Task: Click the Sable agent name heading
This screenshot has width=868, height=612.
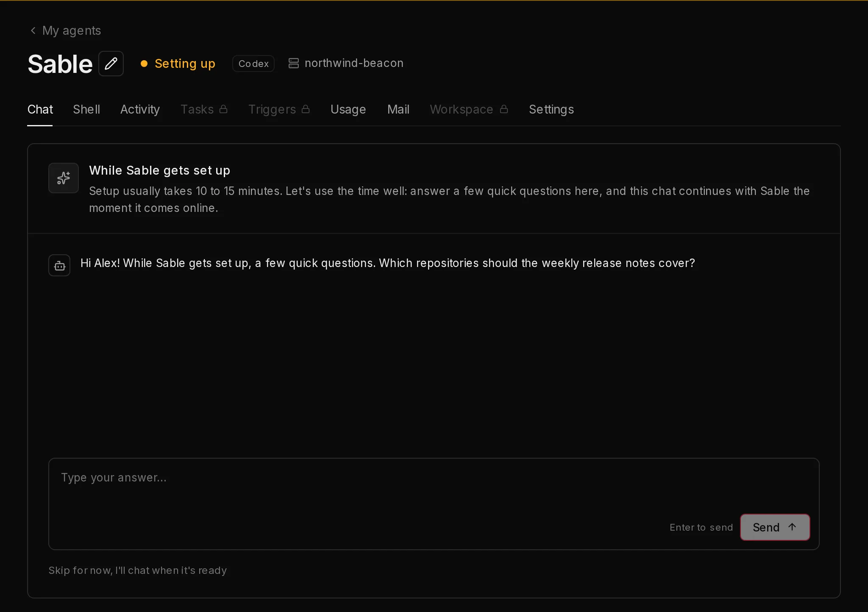Action: (60, 64)
